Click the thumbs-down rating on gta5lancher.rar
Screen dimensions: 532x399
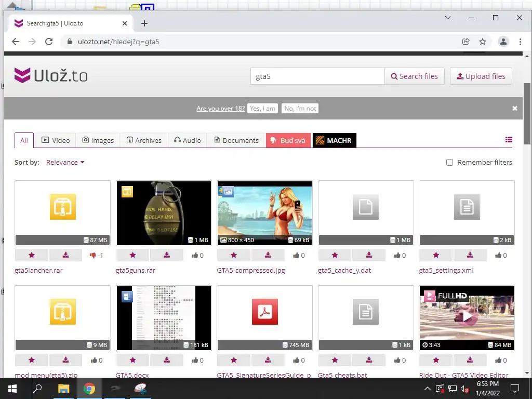coord(96,255)
